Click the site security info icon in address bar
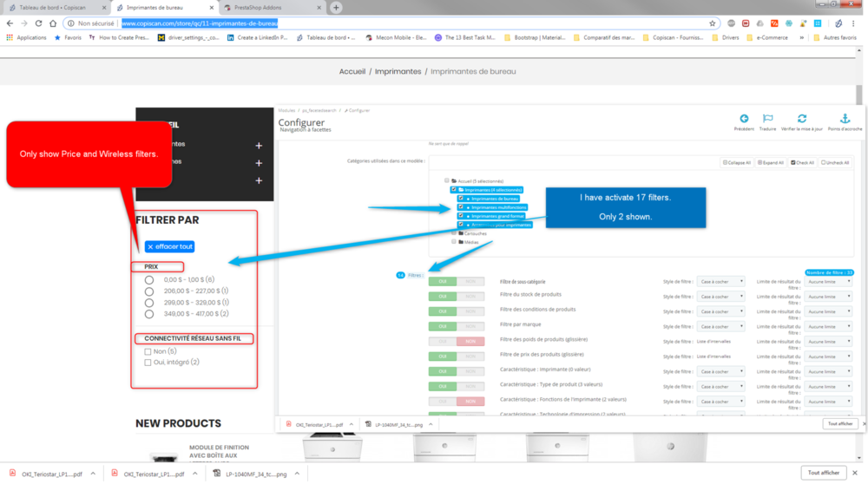 tap(71, 23)
